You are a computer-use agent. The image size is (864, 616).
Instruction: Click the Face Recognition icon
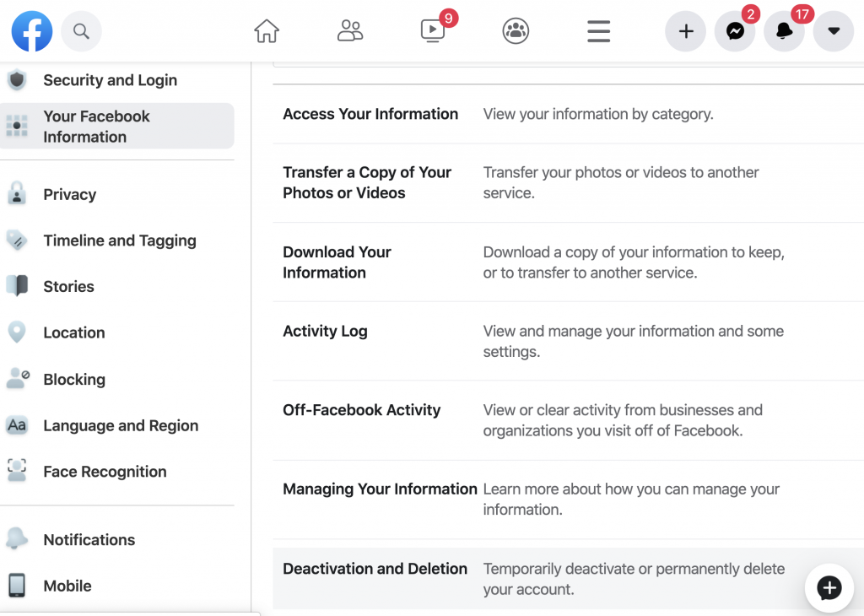17,471
